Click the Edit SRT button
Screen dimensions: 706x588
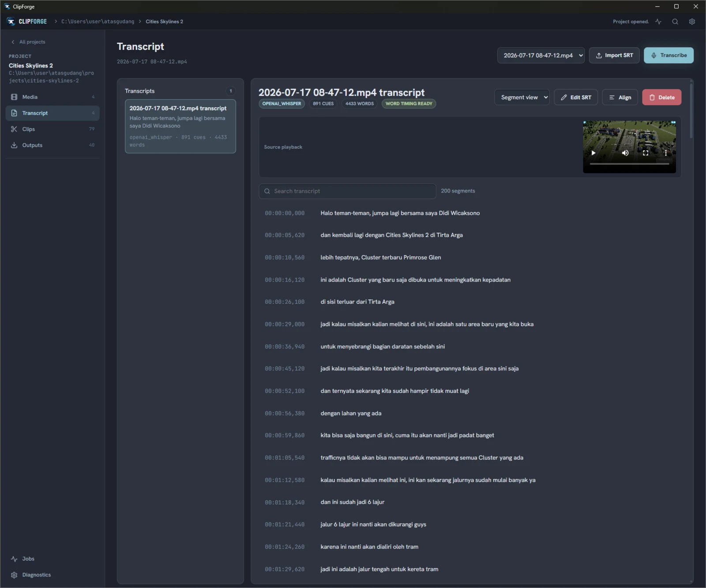tap(576, 97)
